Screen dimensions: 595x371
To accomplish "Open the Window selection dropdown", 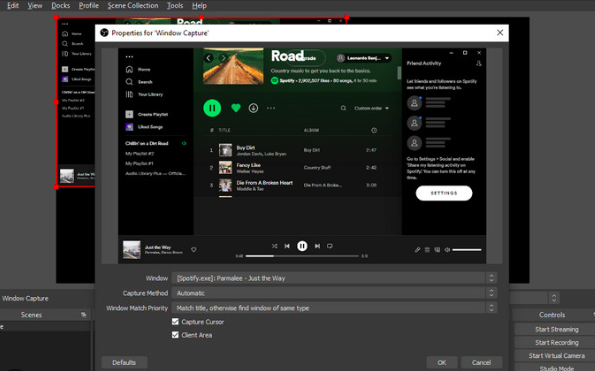I will [334, 278].
